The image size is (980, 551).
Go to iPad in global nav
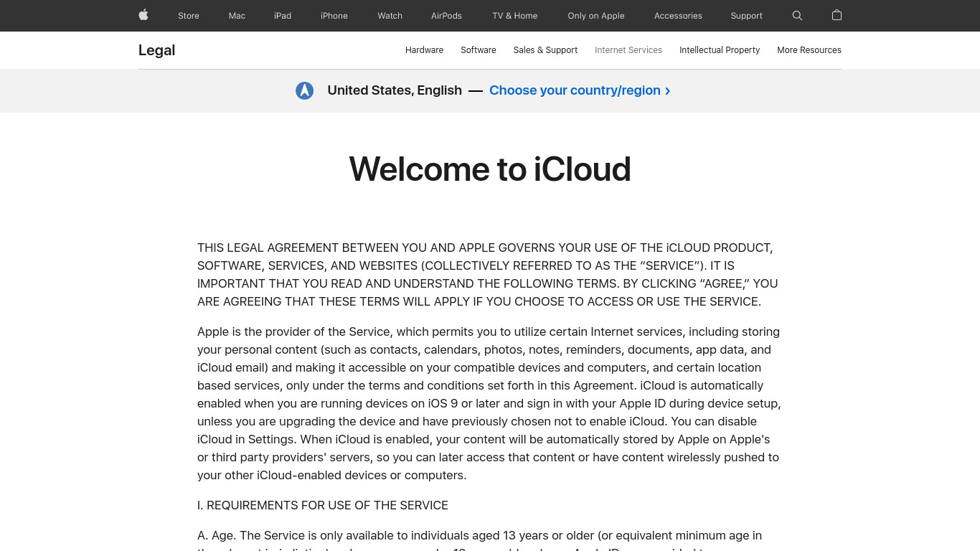click(x=283, y=16)
